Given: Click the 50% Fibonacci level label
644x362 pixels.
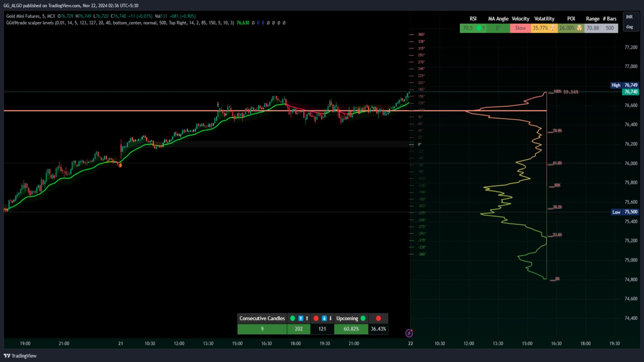Looking at the screenshot, I should pyautogui.click(x=557, y=185).
